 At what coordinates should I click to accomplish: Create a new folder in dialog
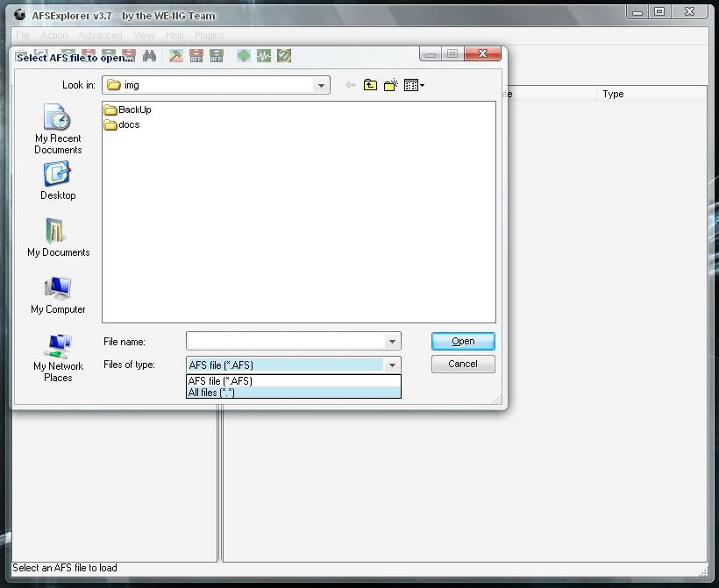coord(391,85)
